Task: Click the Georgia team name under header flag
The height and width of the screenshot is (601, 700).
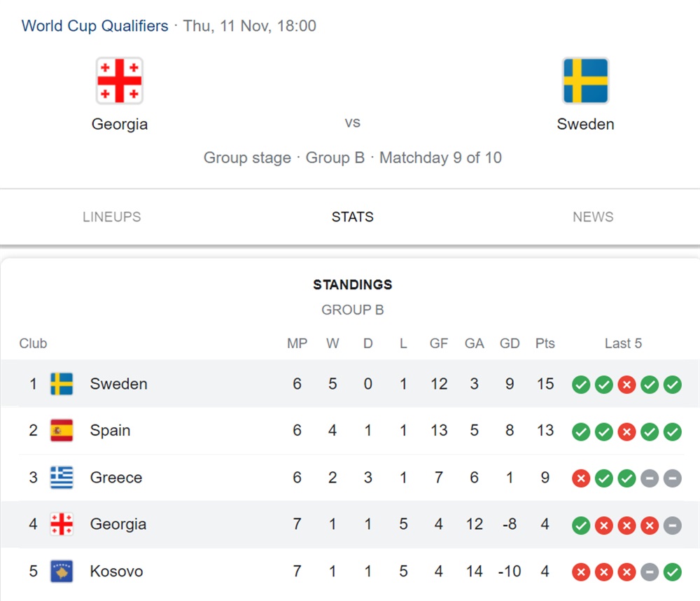Action: 120,124
